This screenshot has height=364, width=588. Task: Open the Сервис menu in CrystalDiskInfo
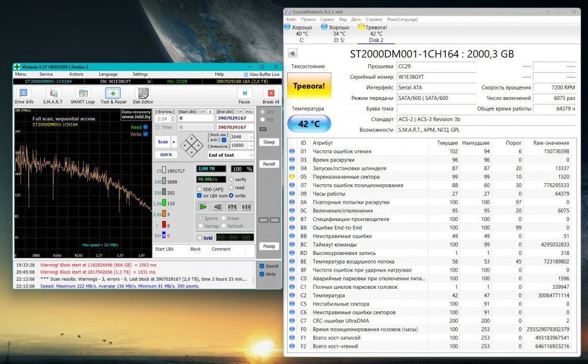327,19
